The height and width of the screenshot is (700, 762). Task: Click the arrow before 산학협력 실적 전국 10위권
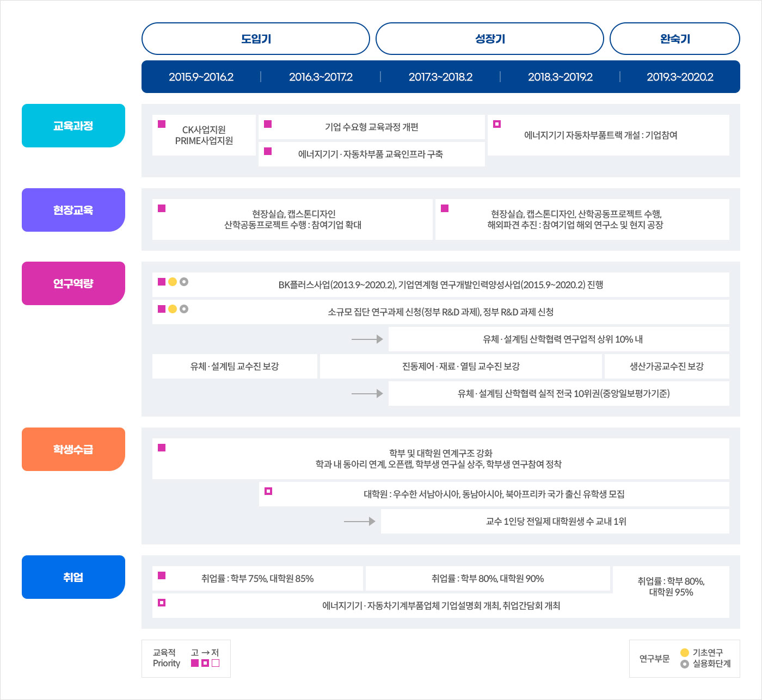[367, 394]
